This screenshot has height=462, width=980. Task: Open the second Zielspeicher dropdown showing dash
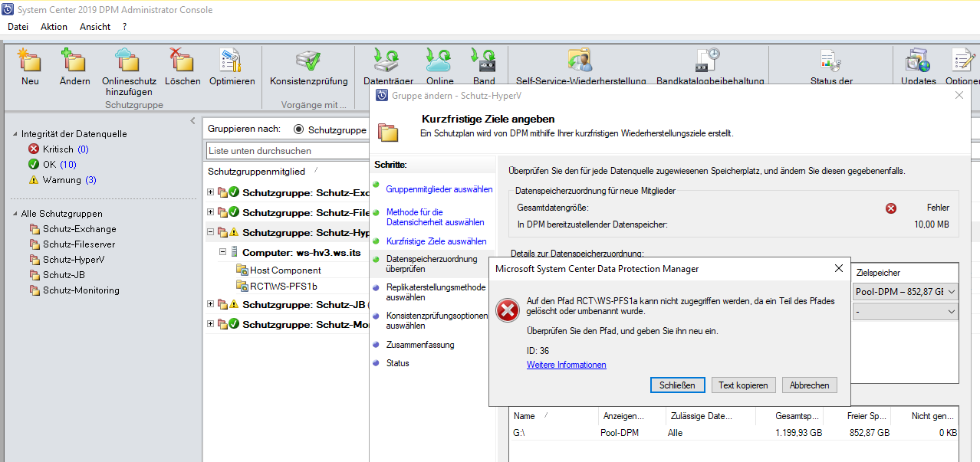[x=952, y=312]
